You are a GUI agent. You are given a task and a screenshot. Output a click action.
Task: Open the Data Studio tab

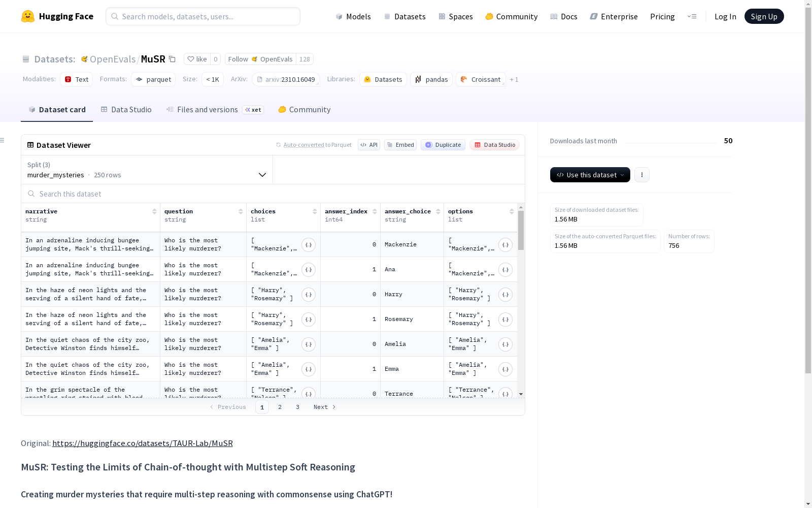126,110
